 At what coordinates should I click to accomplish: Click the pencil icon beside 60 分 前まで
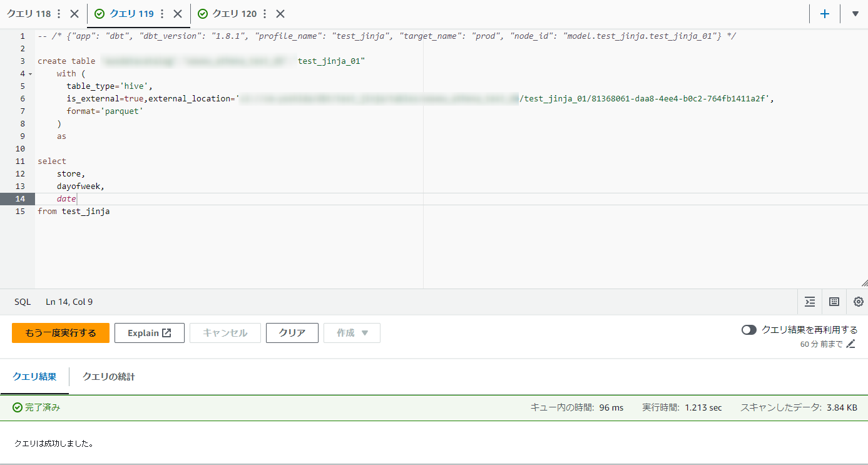pyautogui.click(x=850, y=344)
